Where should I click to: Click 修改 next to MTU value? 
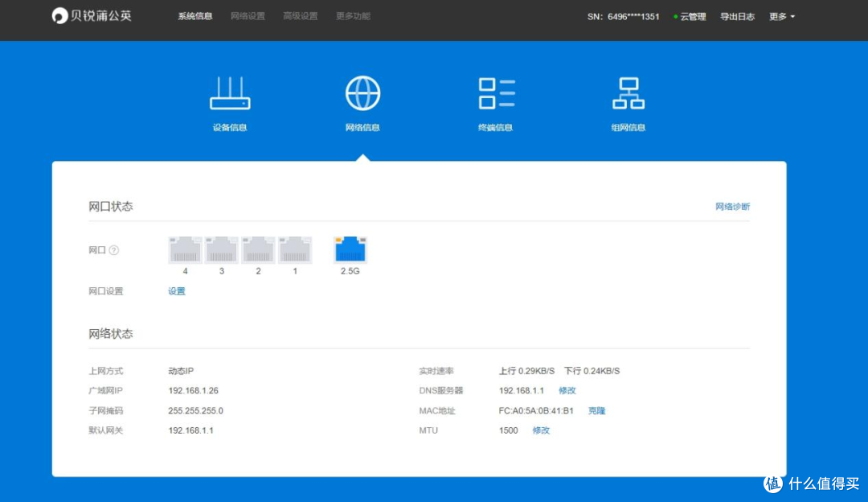[541, 430]
